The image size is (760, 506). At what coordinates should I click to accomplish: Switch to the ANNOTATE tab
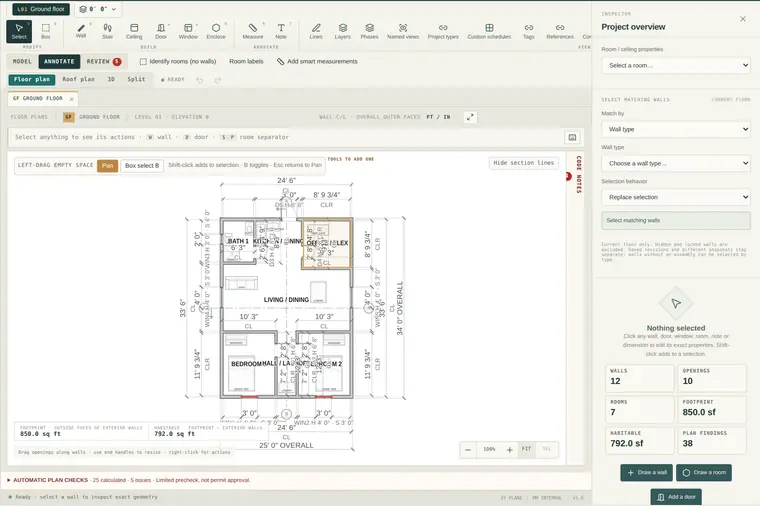pyautogui.click(x=59, y=62)
